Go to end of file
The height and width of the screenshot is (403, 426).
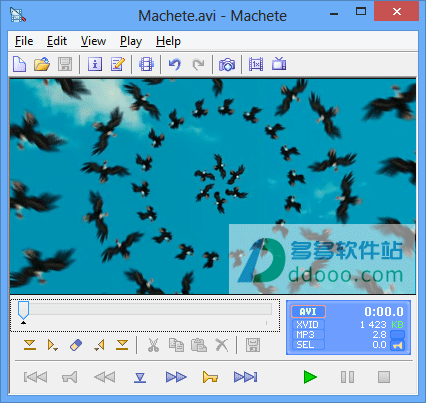(x=245, y=377)
